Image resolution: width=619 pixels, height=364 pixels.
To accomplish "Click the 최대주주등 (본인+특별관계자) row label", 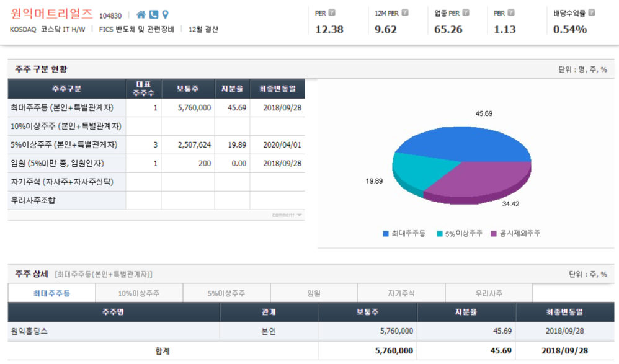I will coord(62,107).
